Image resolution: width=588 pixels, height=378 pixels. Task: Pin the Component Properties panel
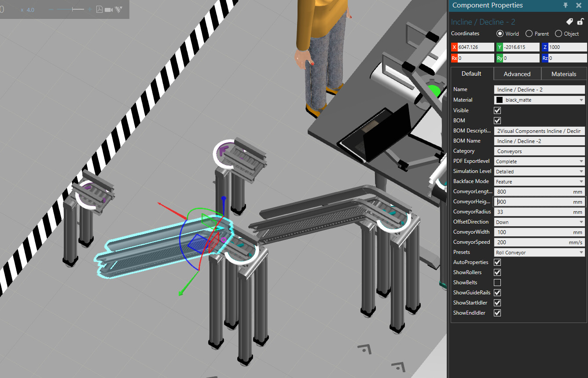click(566, 5)
